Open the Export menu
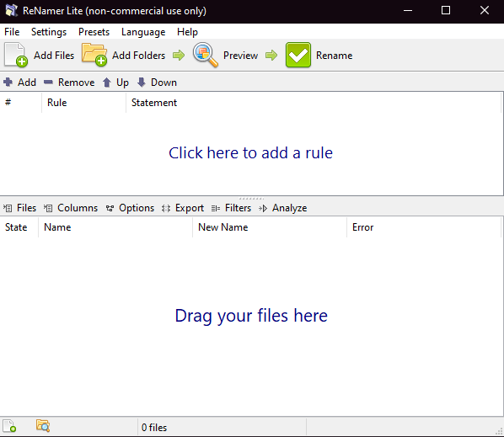504x437 pixels. point(183,208)
